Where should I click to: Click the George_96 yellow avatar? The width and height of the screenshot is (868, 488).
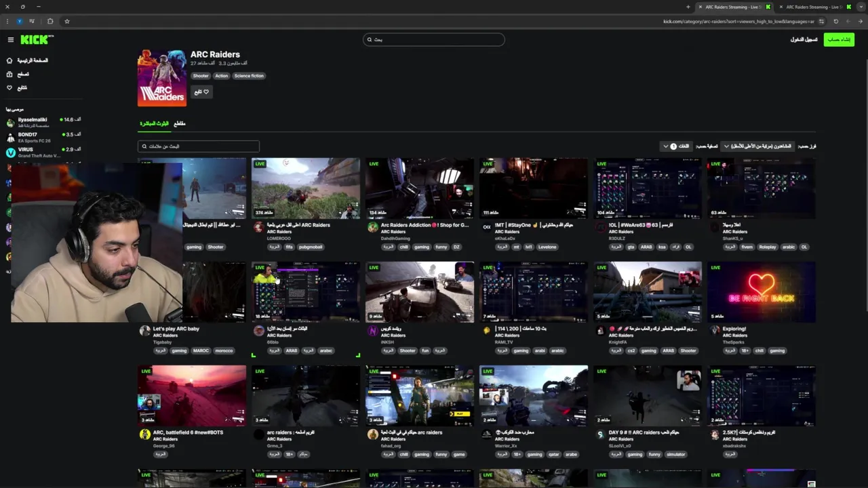tap(144, 435)
